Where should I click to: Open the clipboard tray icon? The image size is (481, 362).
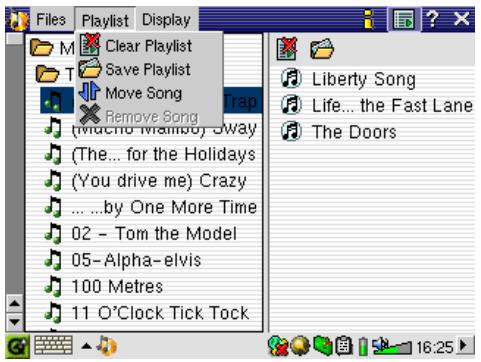pos(343,346)
